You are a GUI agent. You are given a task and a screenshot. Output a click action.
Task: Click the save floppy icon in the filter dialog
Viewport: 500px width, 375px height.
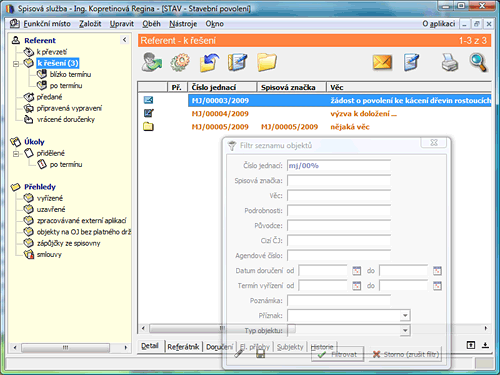[x=261, y=354]
